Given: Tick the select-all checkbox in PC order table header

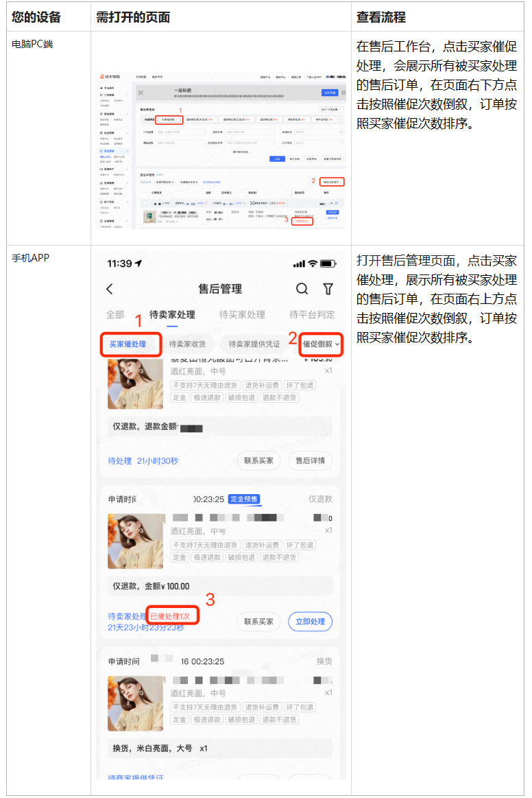Looking at the screenshot, I should click(x=145, y=192).
